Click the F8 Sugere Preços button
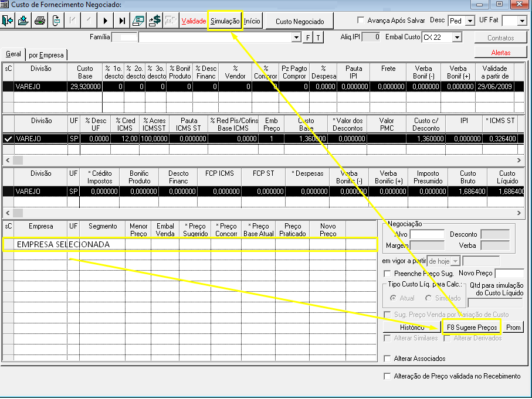 472,327
